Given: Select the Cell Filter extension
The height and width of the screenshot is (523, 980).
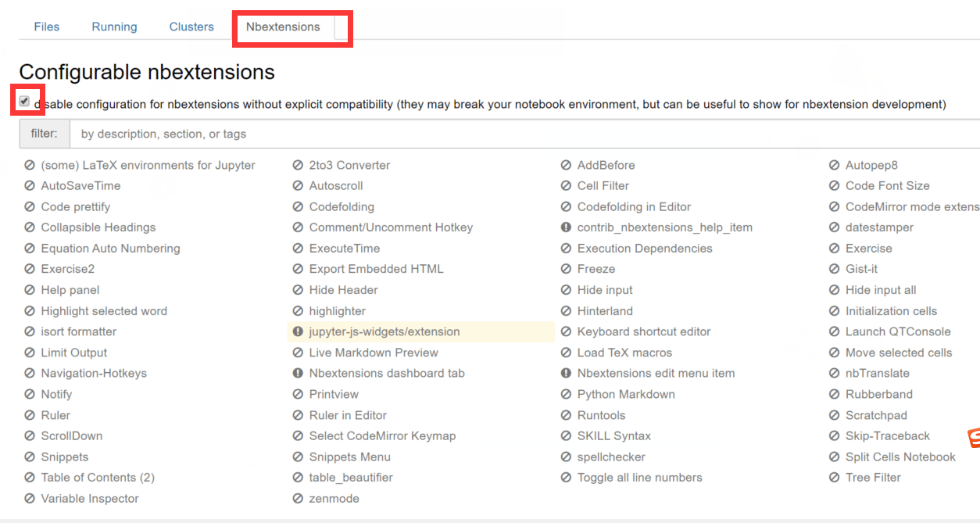Looking at the screenshot, I should coord(603,186).
